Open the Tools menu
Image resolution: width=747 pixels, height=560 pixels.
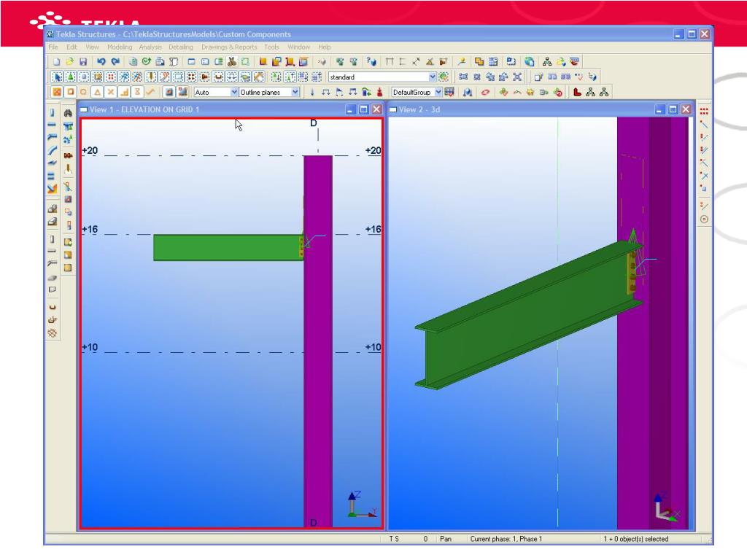[x=271, y=47]
